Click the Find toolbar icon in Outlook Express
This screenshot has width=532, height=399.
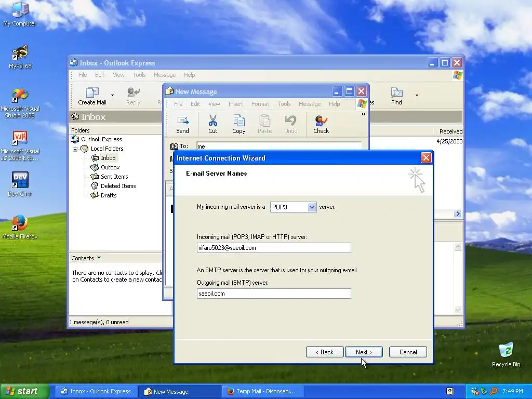(x=396, y=96)
